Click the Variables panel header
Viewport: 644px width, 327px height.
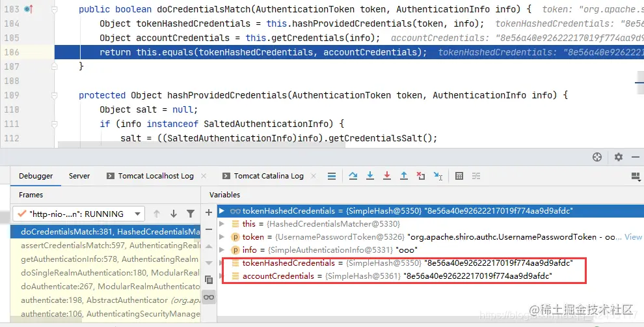pos(224,195)
